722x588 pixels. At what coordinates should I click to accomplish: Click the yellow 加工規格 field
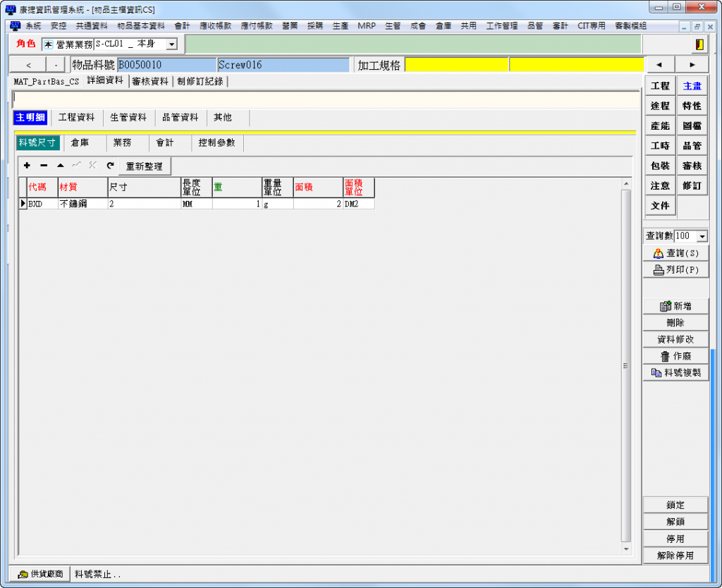(455, 65)
